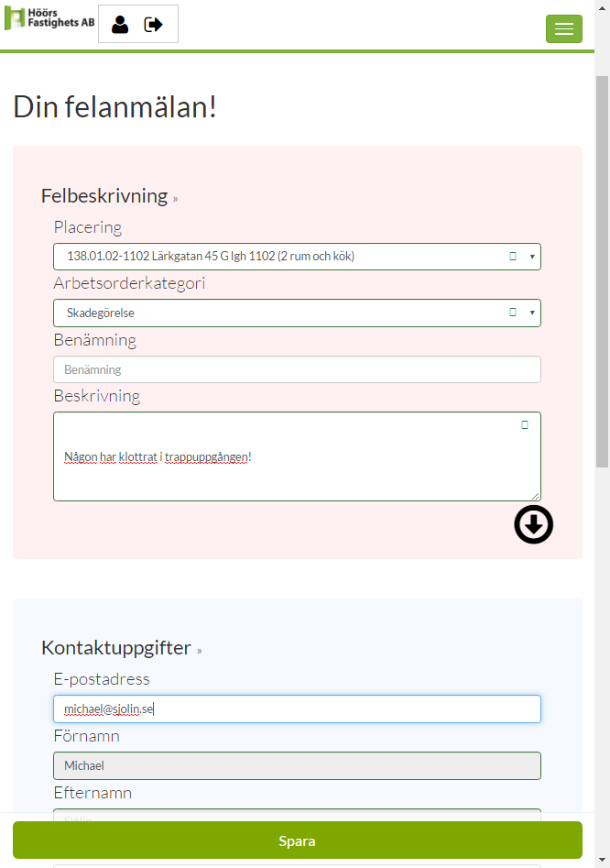
Task: Click the scrollbar down arrow
Action: (603, 860)
